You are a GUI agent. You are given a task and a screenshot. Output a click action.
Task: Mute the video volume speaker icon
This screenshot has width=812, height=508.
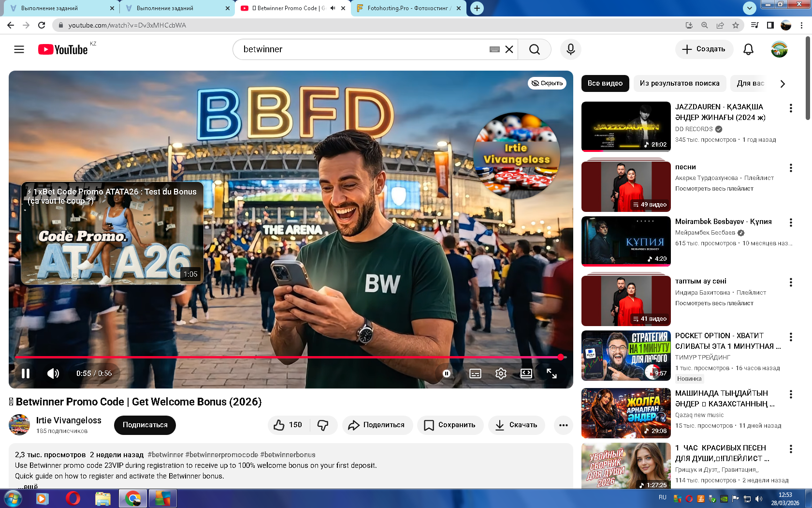coord(53,374)
